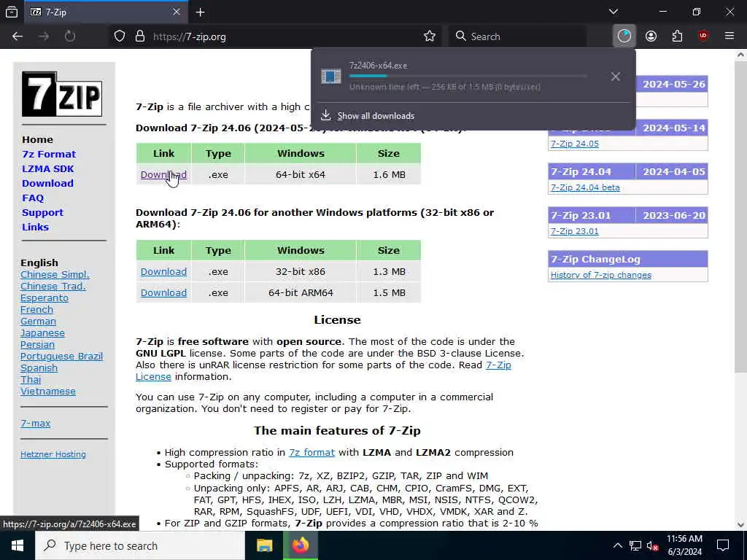Viewport: 747px width, 560px height.
Task: Open the notification center icon
Action: 723,545
